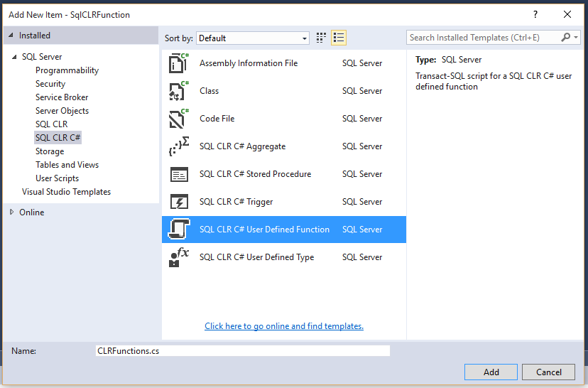Click the Cancel button
Viewport: 588px width, 388px height.
point(549,372)
